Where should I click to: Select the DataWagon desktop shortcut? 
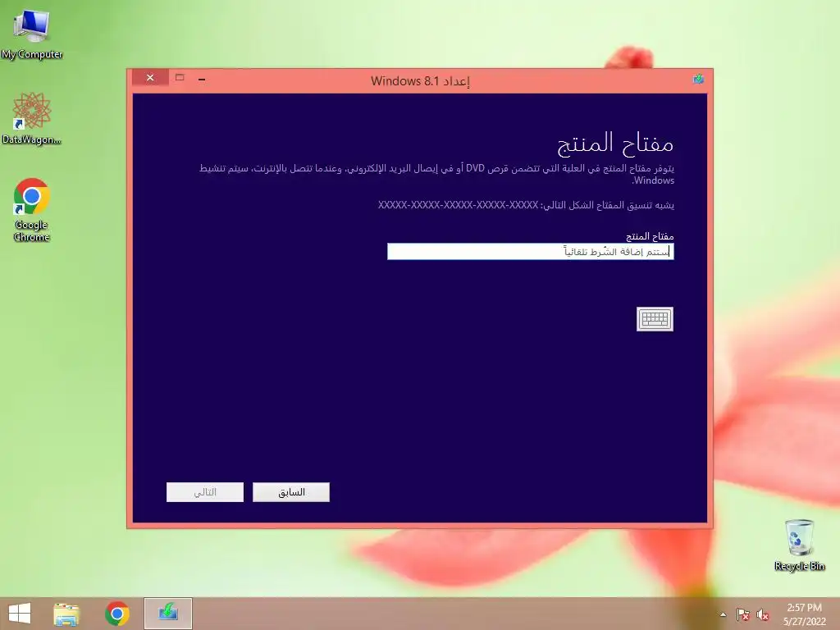click(x=32, y=118)
